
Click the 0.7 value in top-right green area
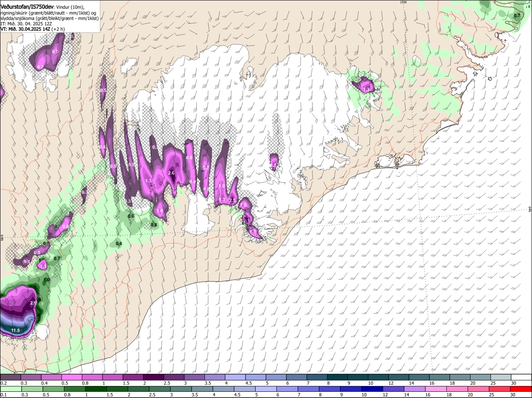pos(517,16)
